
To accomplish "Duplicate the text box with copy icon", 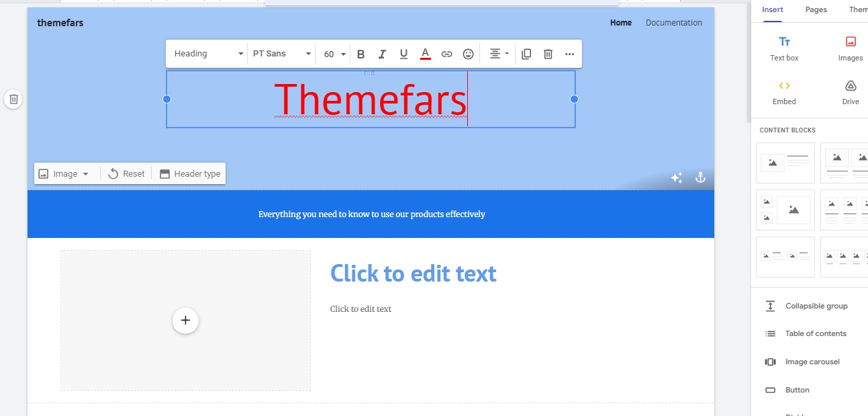I will pos(526,54).
